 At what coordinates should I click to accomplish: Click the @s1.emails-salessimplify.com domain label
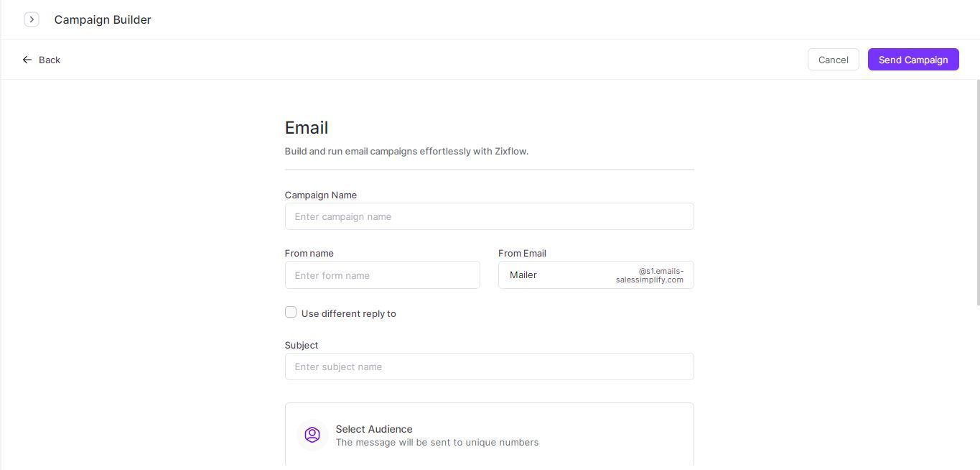point(649,275)
